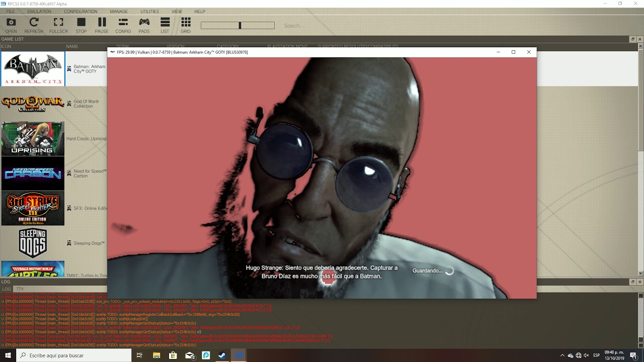
Task: Select the Hard Corps Uprising thumbnail
Action: coord(33,138)
